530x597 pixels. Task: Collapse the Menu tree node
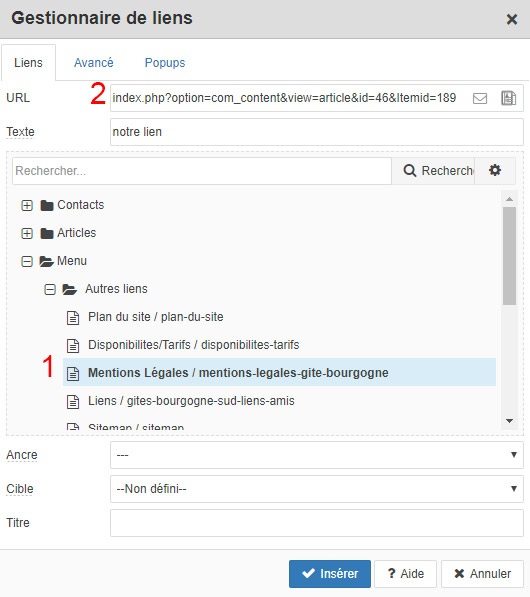(27, 261)
